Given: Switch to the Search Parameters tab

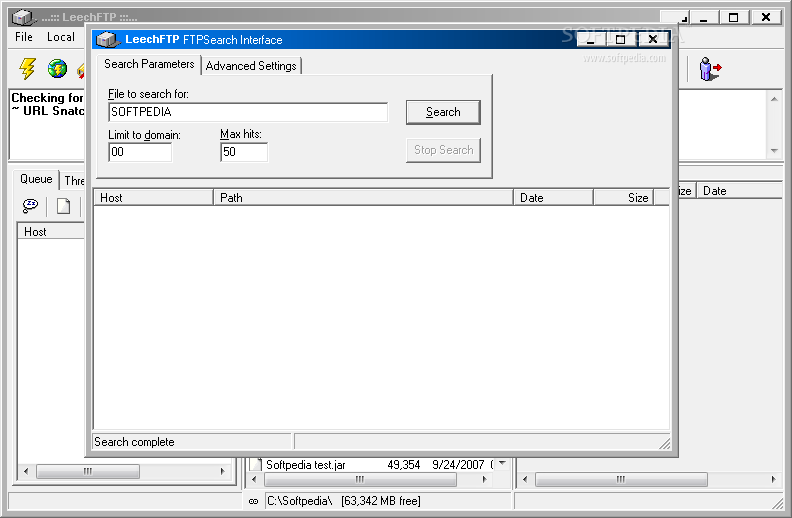Looking at the screenshot, I should click(149, 64).
